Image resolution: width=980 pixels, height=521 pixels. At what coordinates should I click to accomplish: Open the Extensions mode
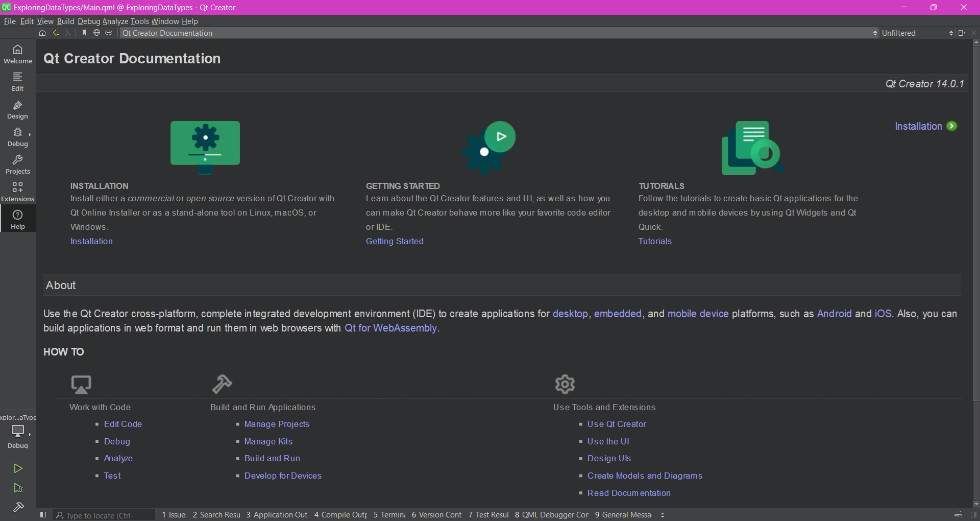[x=18, y=192]
